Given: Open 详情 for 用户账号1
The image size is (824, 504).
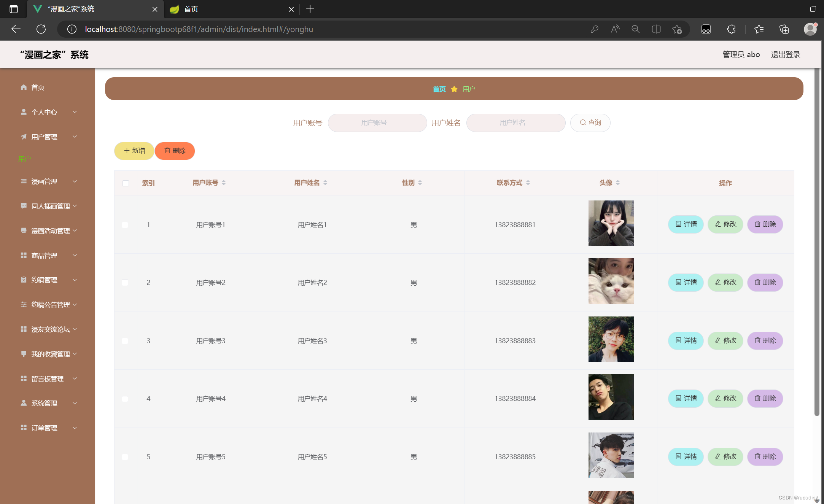Looking at the screenshot, I should pos(686,224).
